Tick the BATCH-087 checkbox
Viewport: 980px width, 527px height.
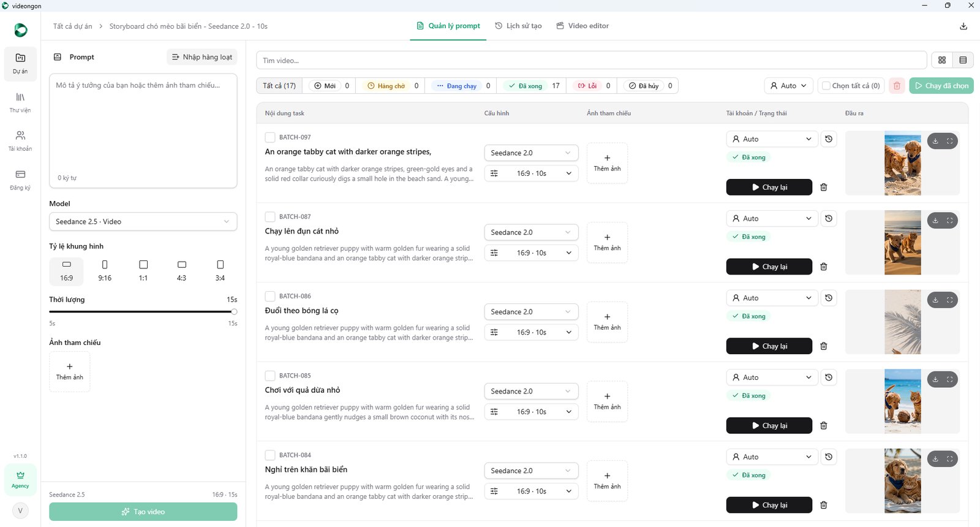[x=270, y=217]
